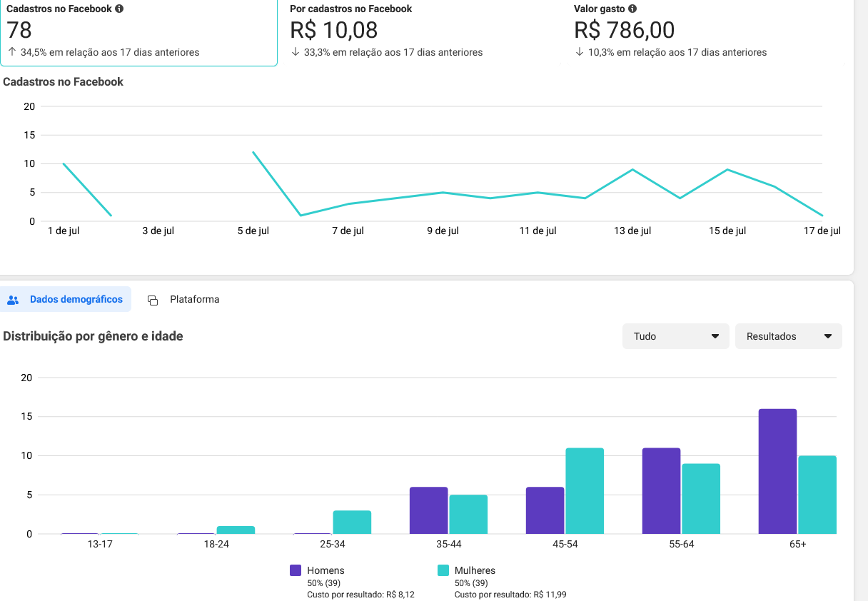The image size is (868, 601).
Task: Click the people icon for Dados demográficos
Action: tap(13, 300)
